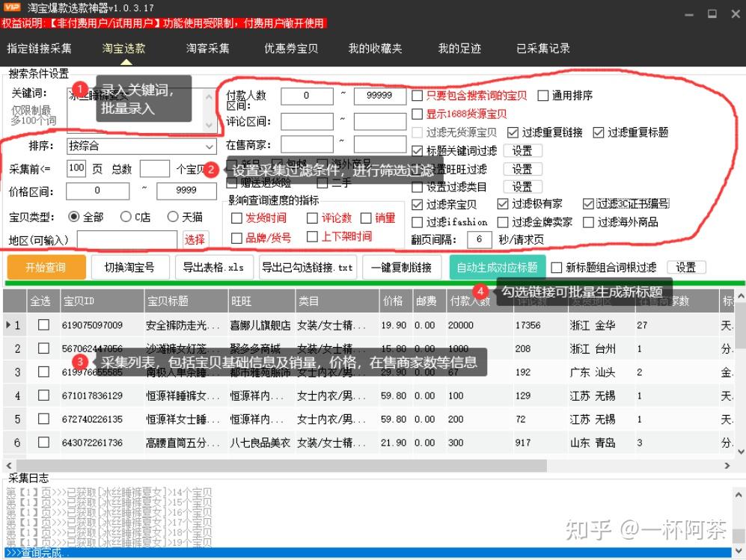Click the 地区(可输入) input field
Image resolution: width=746 pixels, height=560 pixels.
pos(127,239)
